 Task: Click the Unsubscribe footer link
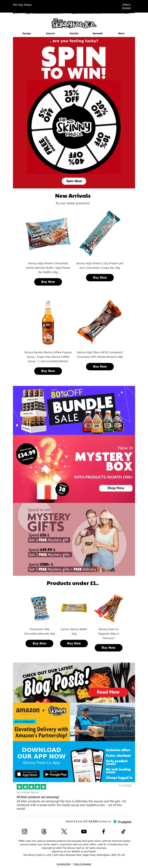point(63,864)
